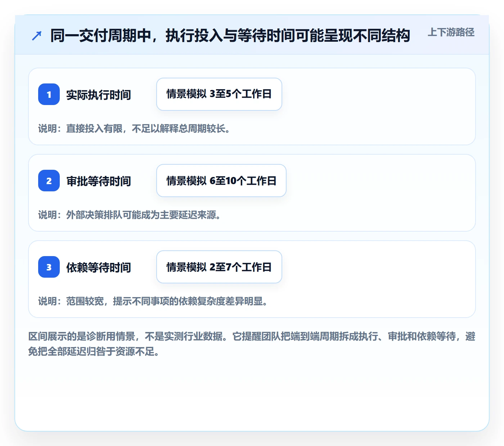
Task: Click the 上下游路径 label in header
Action: [x=451, y=32]
